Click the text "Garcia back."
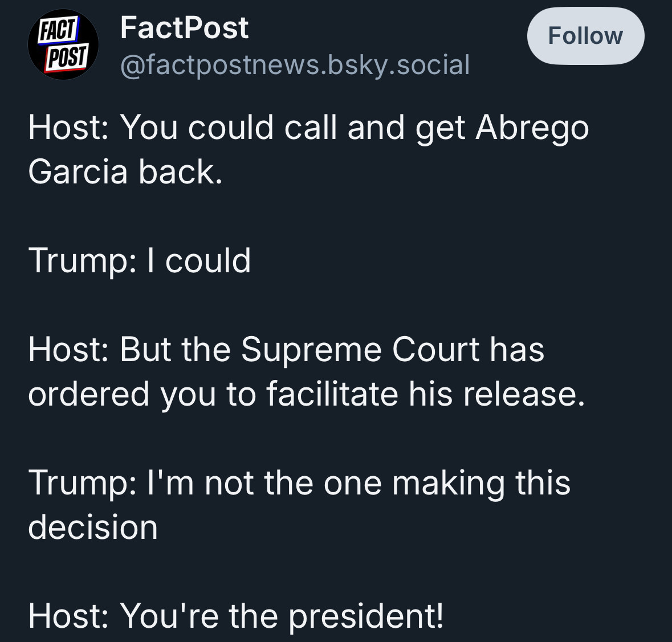The height and width of the screenshot is (642, 672). pos(125,171)
